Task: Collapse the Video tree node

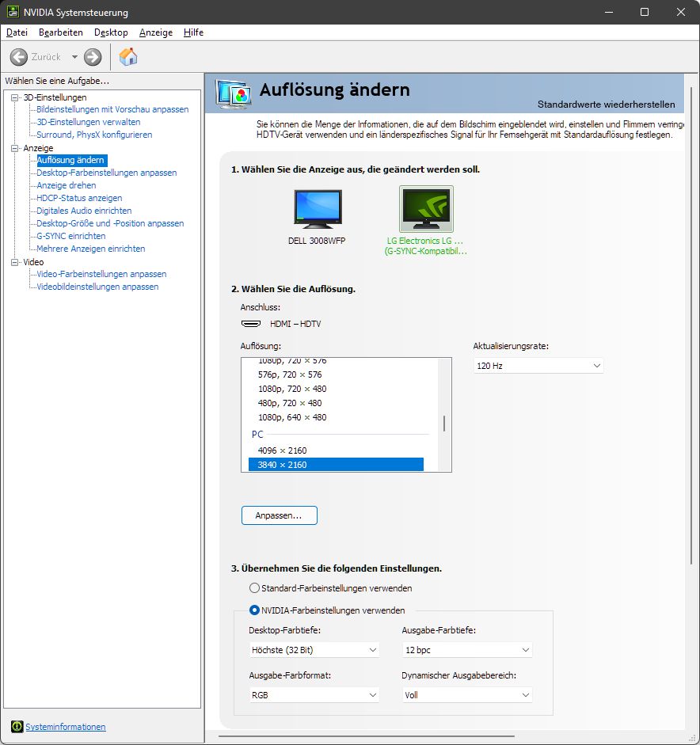Action: pos(15,262)
